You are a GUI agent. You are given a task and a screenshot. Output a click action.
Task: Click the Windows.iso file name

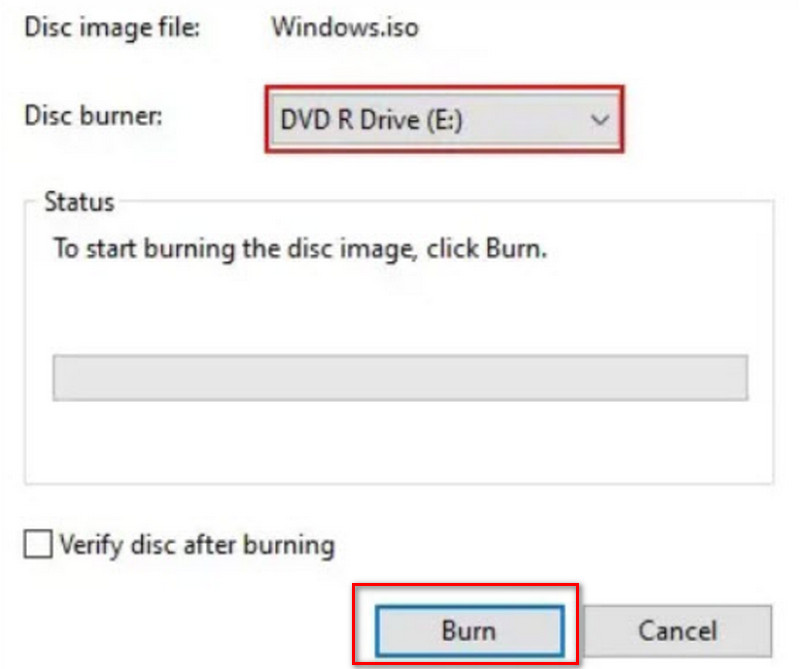point(344,27)
